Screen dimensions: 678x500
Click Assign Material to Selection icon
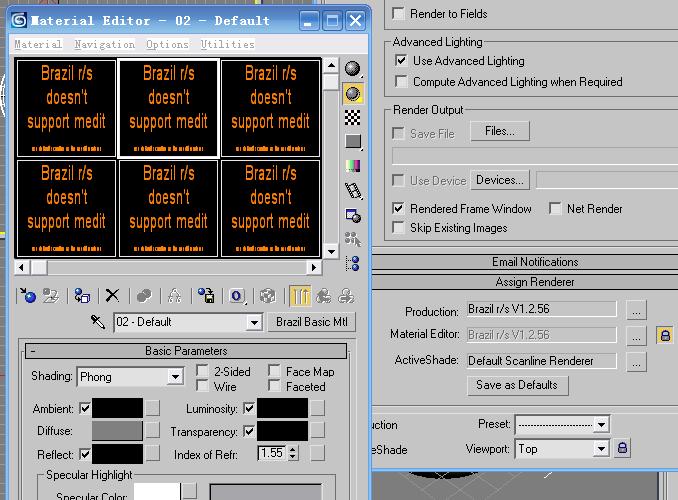pyautogui.click(x=82, y=296)
